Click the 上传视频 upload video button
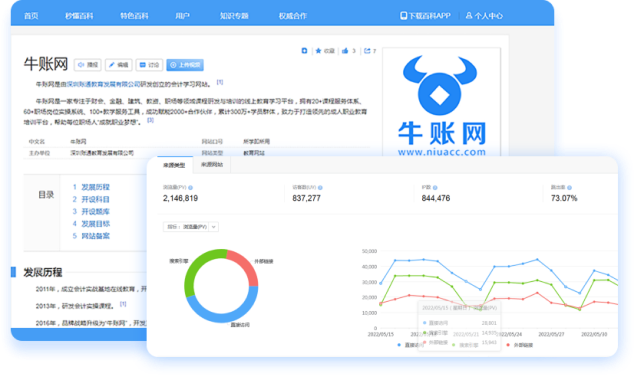The height and width of the screenshot is (376, 636). coord(185,65)
